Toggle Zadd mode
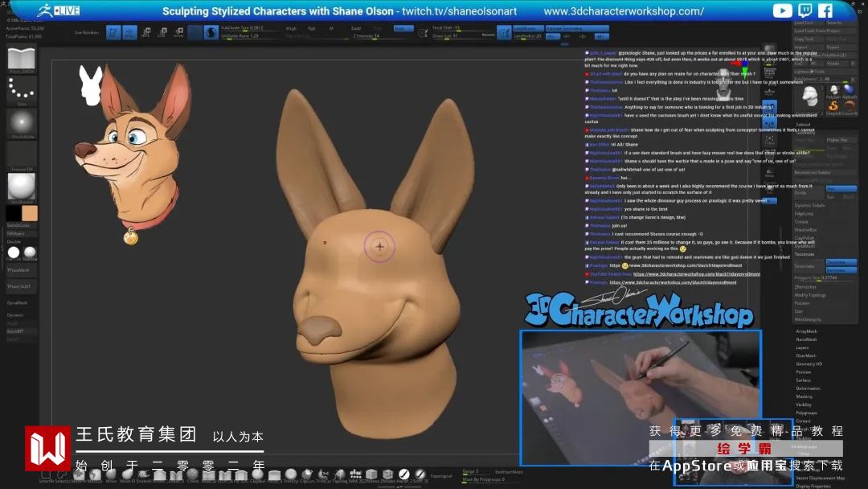Screen dimensions: 868x489 pyautogui.click(x=356, y=28)
